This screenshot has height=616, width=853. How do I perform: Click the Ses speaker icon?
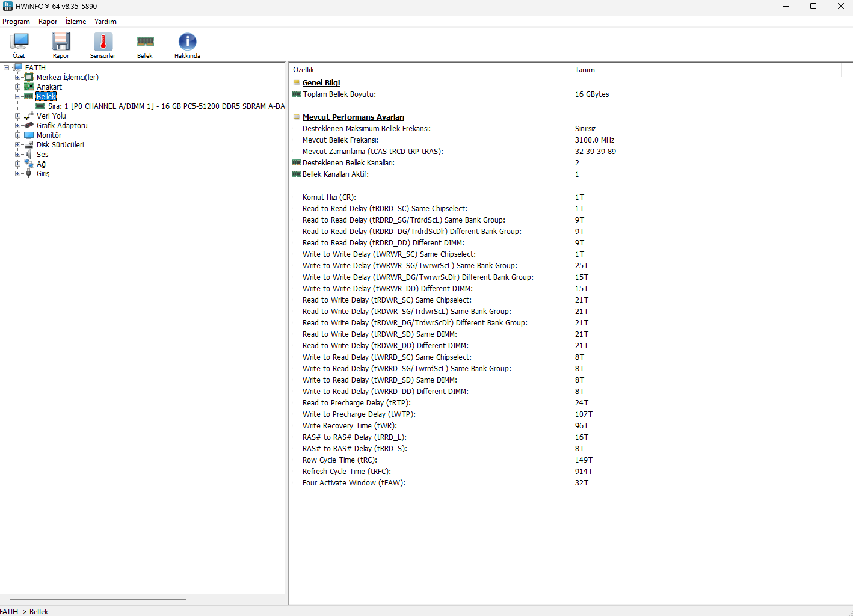tap(29, 154)
